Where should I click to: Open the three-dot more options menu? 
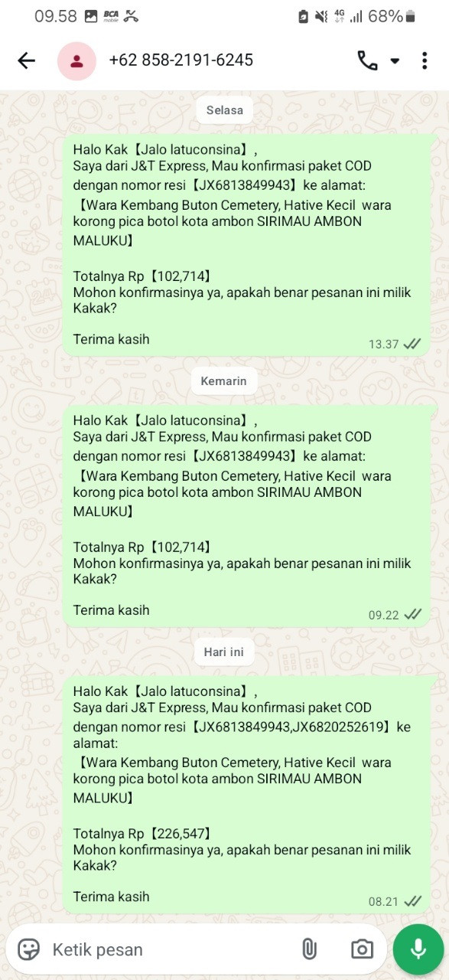424,61
